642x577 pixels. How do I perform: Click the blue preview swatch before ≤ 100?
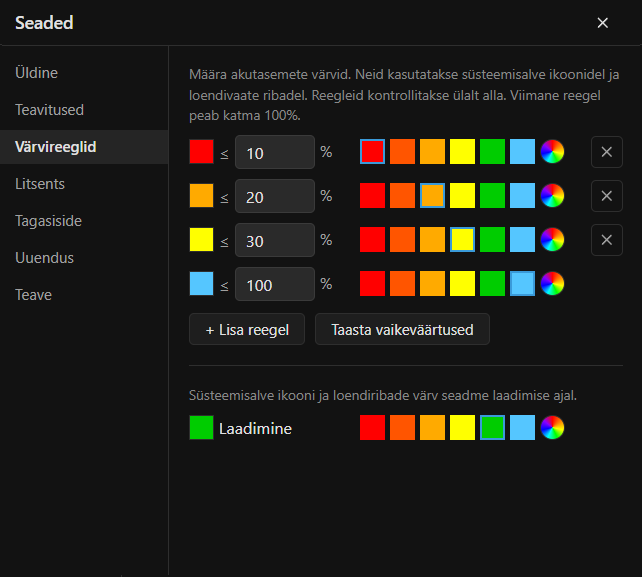[x=201, y=283]
